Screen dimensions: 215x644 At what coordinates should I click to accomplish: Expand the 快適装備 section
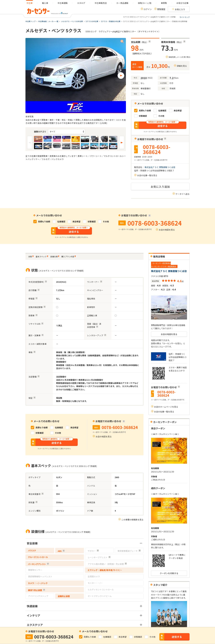141,606
